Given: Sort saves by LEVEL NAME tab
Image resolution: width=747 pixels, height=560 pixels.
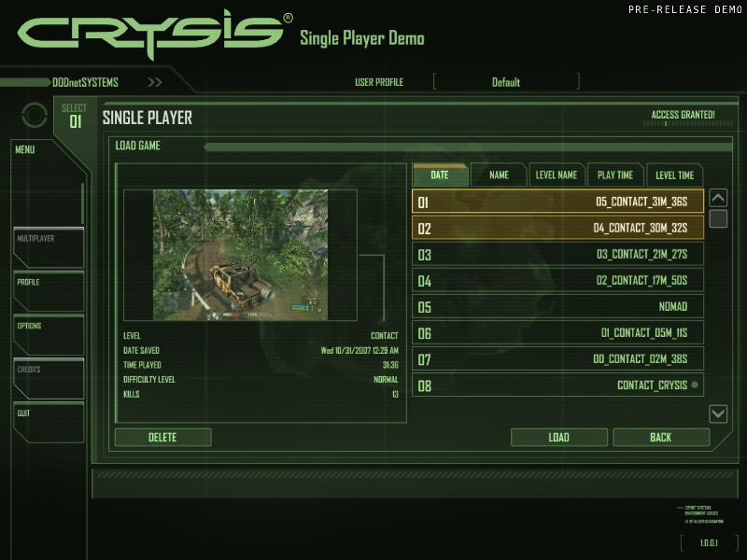Looking at the screenshot, I should 556,175.
